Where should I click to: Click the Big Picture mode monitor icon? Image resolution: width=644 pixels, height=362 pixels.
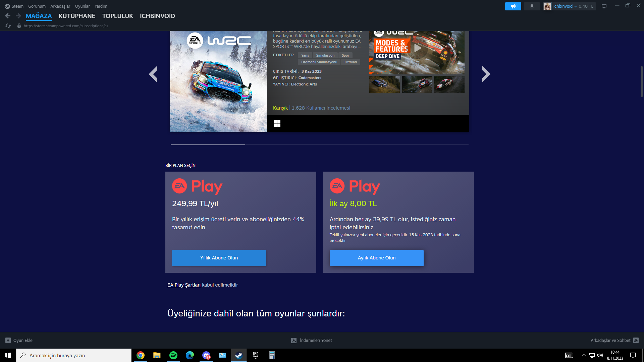604,6
